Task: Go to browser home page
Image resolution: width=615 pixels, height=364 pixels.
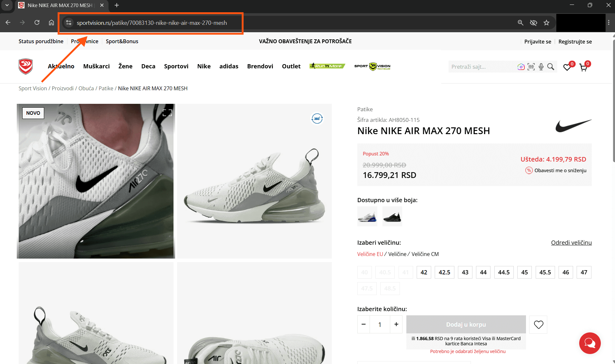Action: (x=51, y=23)
